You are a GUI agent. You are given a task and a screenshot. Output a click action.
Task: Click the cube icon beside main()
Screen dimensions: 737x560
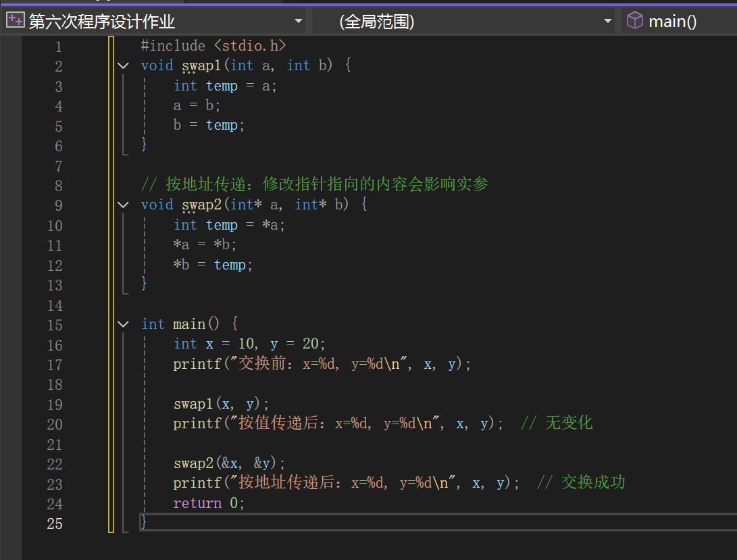634,20
